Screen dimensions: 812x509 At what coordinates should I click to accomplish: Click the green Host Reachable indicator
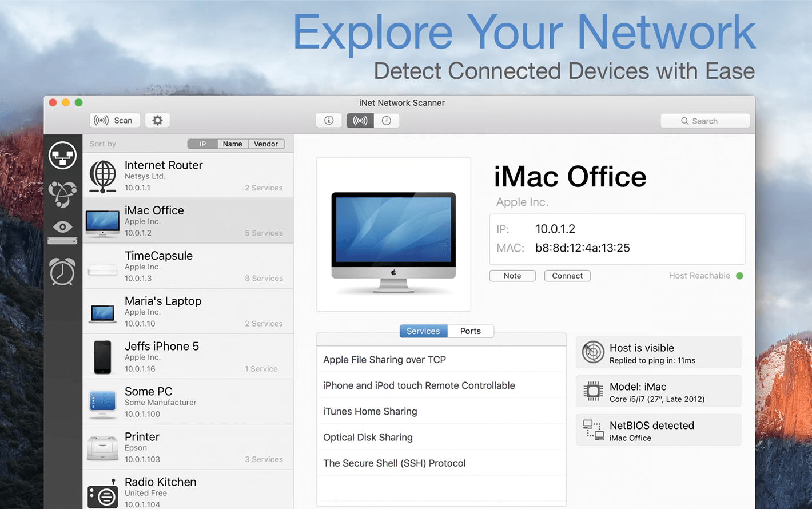tap(739, 276)
